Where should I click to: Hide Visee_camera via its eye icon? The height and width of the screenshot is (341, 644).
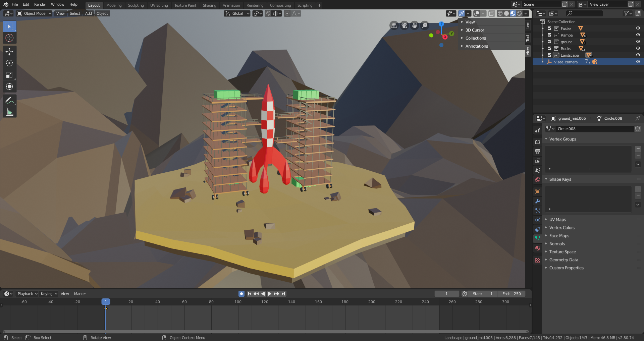point(638,62)
